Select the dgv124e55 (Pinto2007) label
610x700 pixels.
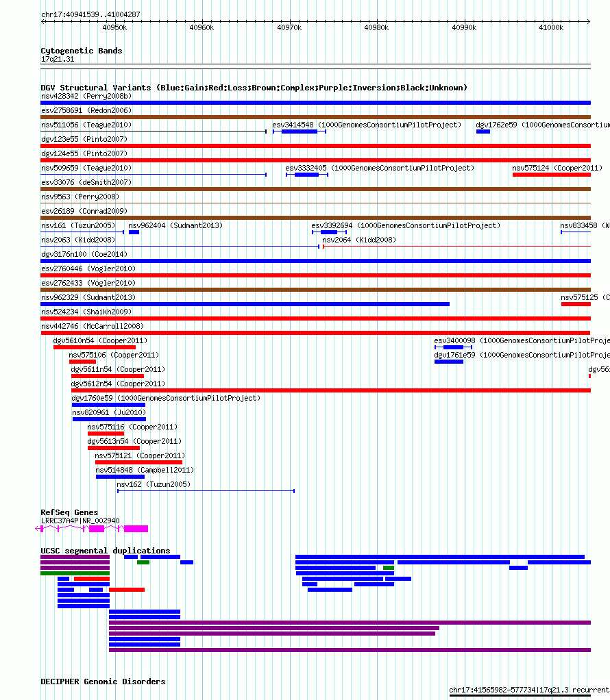[x=84, y=153]
